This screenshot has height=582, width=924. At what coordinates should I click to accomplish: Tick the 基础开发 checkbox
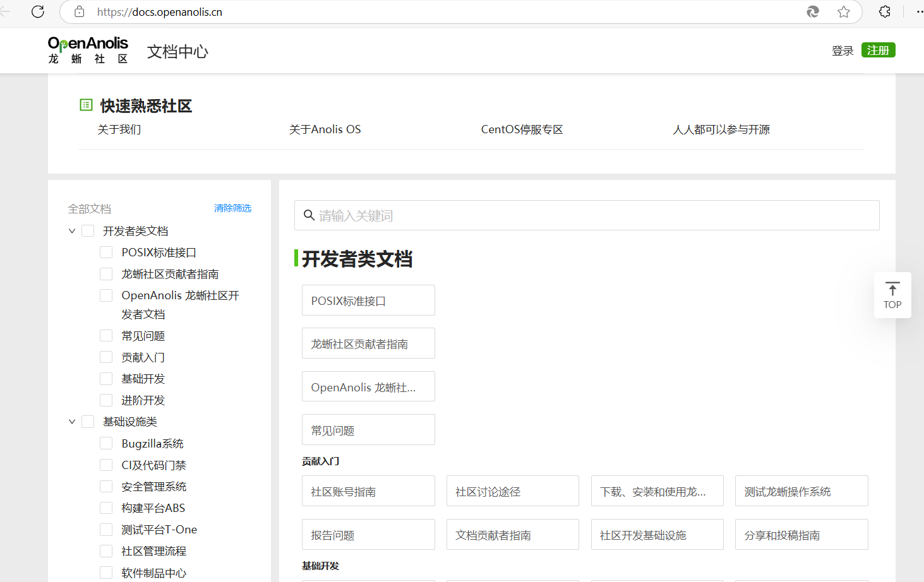click(106, 379)
